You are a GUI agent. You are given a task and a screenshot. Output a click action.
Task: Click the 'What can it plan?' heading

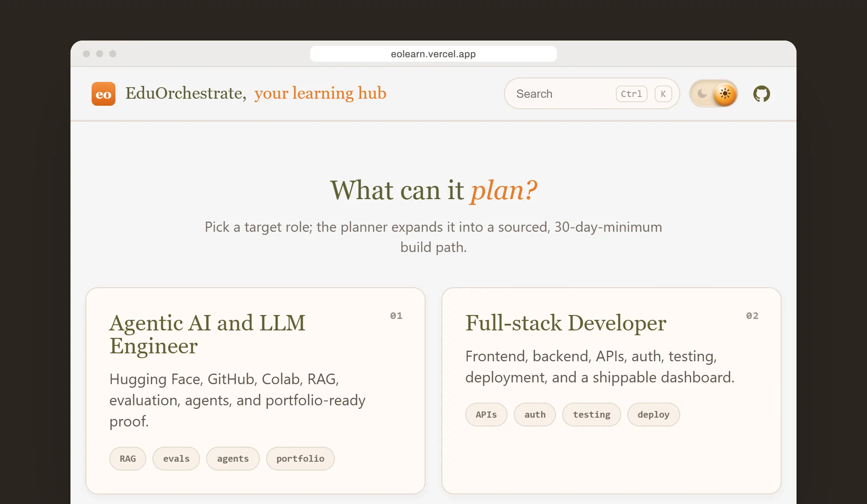(433, 190)
